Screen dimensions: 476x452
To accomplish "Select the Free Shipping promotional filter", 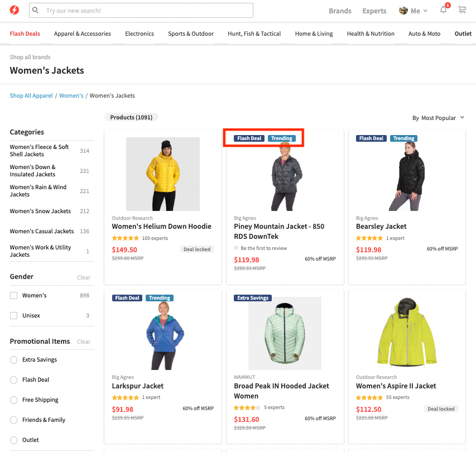I will point(13,400).
